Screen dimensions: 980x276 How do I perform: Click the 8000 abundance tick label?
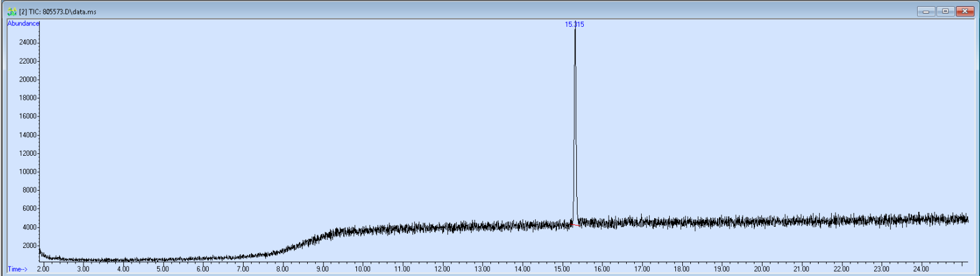tap(30, 190)
